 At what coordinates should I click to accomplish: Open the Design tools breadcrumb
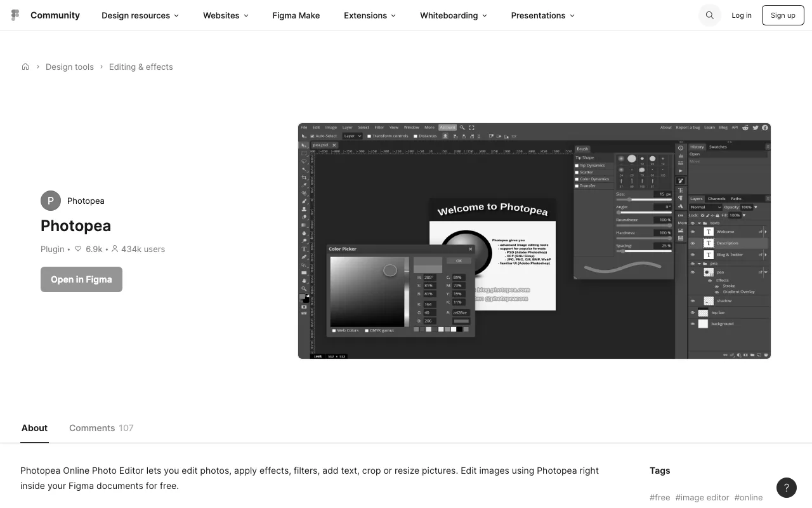pyautogui.click(x=70, y=67)
